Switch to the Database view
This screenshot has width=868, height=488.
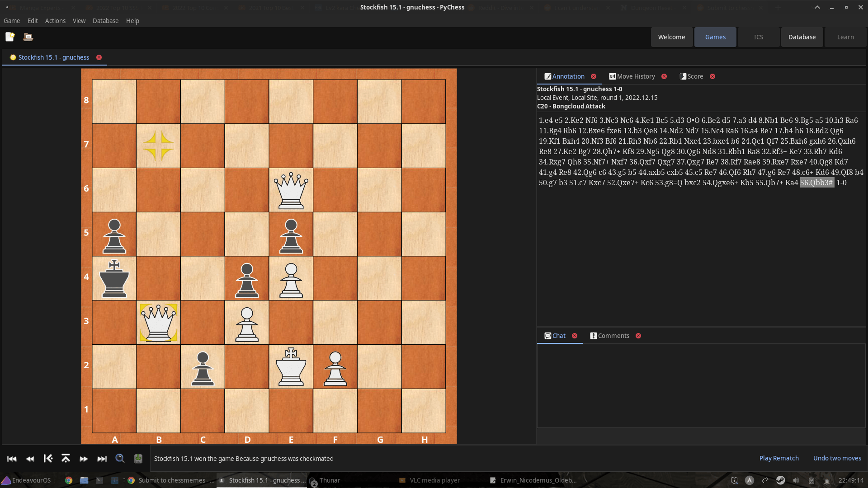(802, 37)
